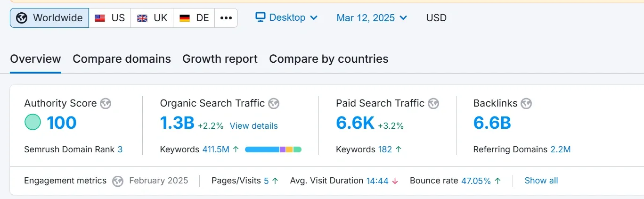The height and width of the screenshot is (199, 644).
Task: Click the USD currency label
Action: click(x=436, y=18)
